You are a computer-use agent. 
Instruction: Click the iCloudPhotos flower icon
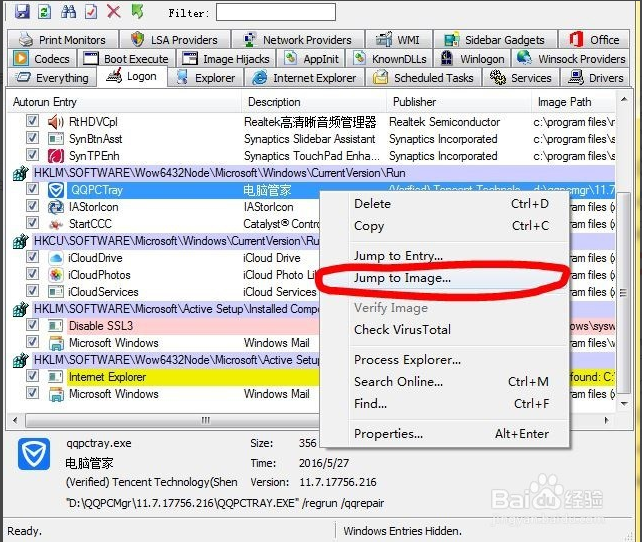pyautogui.click(x=56, y=275)
